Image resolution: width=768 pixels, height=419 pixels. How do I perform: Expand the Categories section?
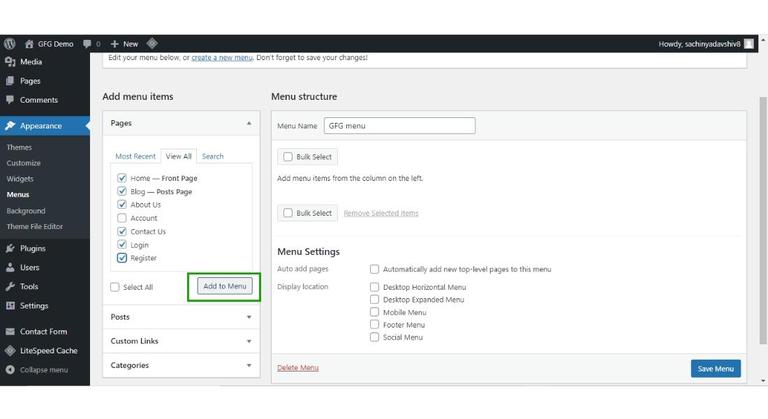pos(248,366)
